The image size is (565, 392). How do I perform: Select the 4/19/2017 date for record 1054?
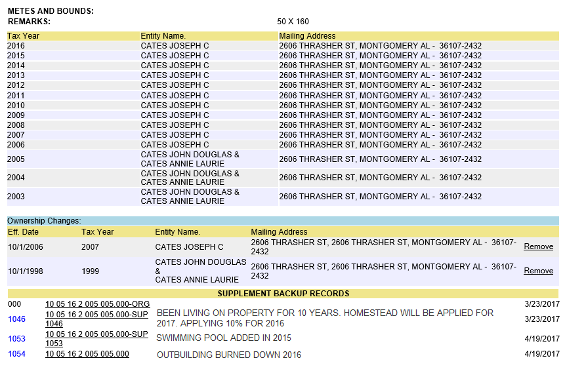click(x=542, y=354)
